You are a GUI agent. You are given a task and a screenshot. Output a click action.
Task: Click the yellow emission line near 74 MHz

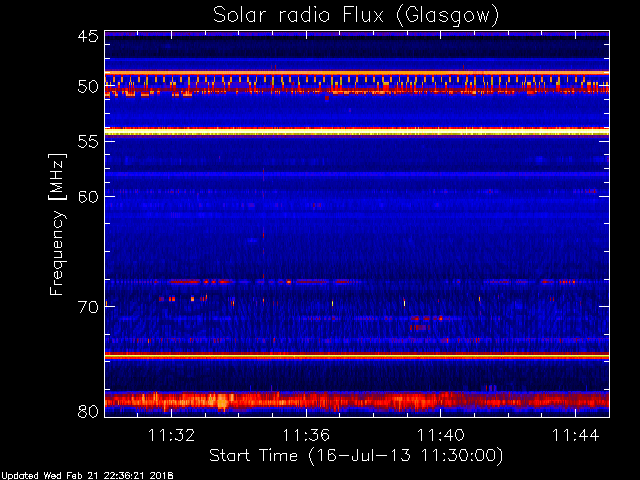[x=357, y=356]
